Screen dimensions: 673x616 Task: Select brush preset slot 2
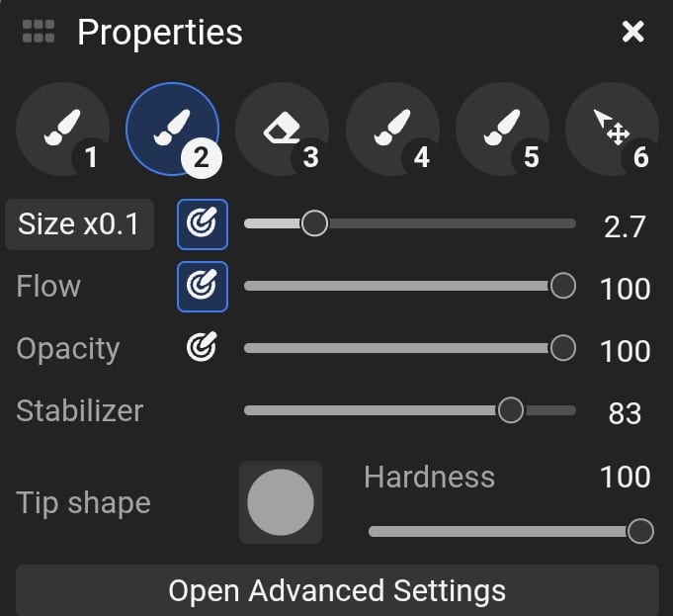[x=173, y=130]
